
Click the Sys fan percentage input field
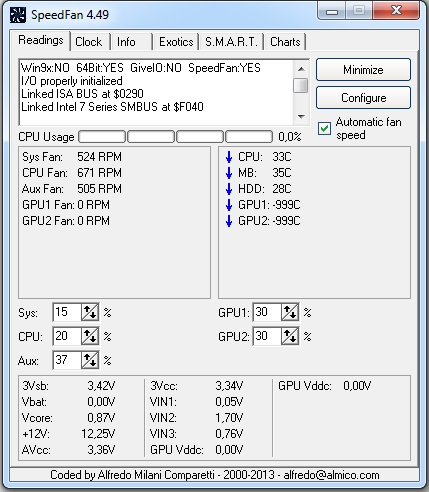coord(67,312)
